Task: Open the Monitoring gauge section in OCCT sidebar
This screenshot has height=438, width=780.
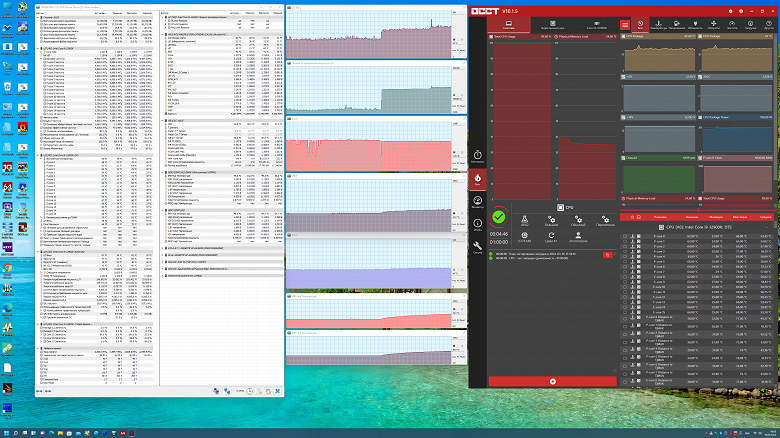Action: (477, 202)
